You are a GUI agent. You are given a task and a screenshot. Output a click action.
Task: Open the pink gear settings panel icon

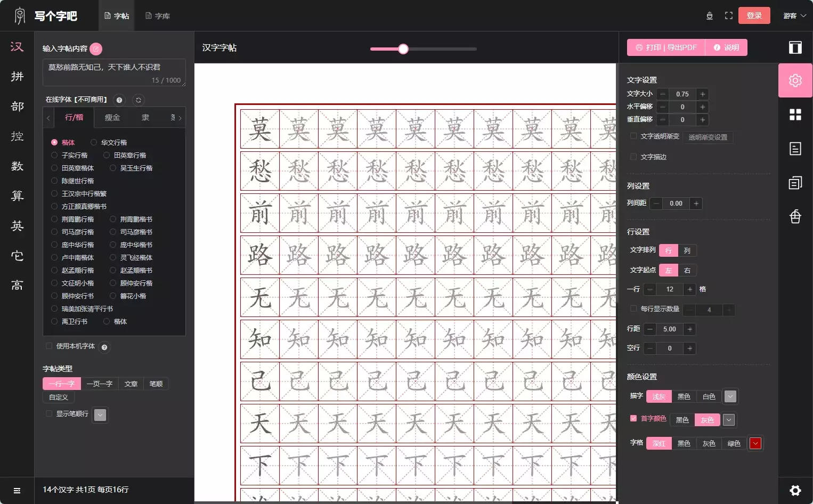point(795,80)
